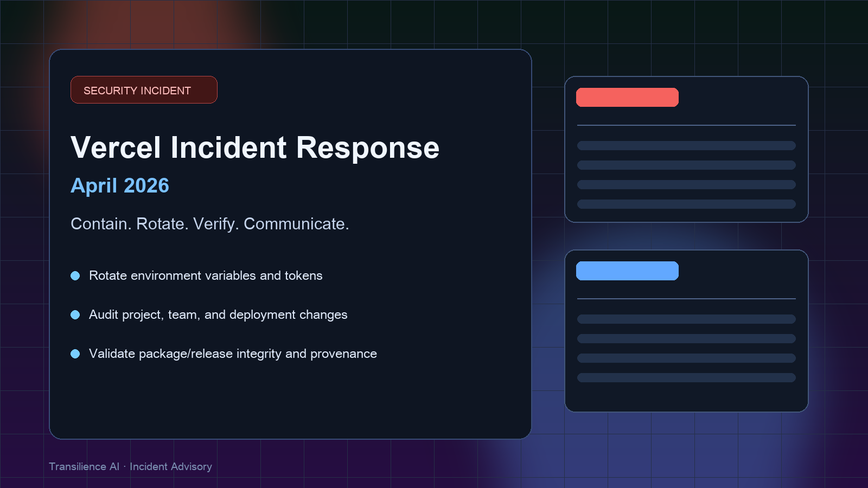Click the SECURITY INCIDENT badge
The image size is (868, 488).
144,90
